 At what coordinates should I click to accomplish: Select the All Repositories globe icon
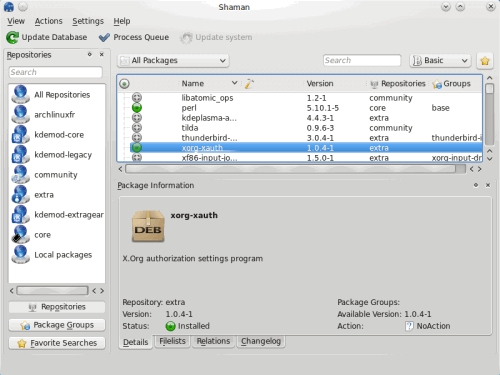tap(20, 95)
